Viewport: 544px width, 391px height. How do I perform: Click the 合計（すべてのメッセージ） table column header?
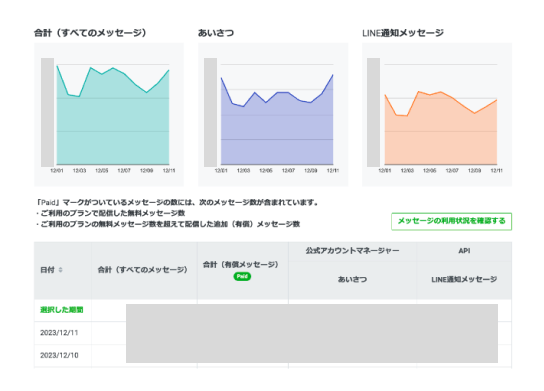143,270
